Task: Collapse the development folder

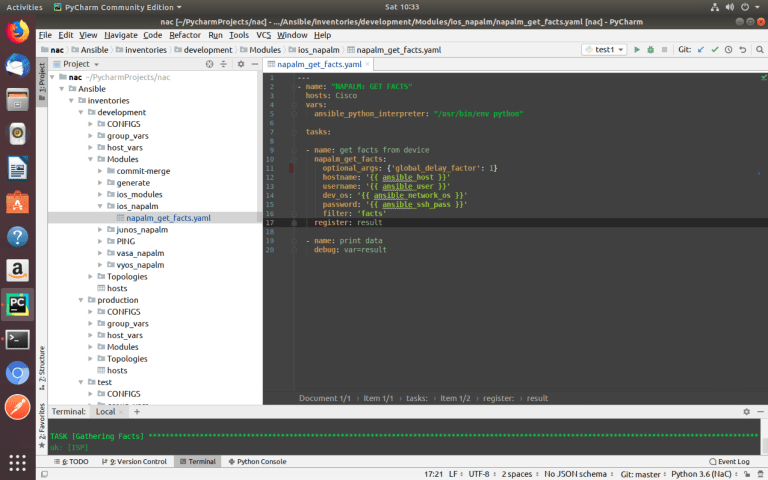Action: pos(81,113)
